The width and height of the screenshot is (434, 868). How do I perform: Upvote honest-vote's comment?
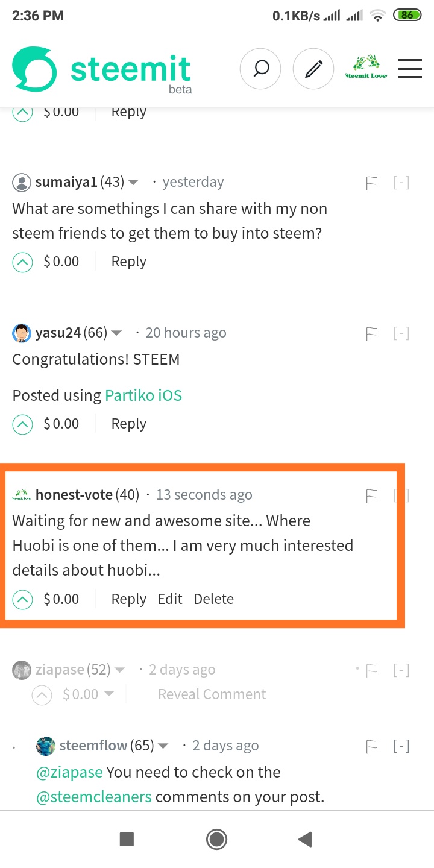click(22, 599)
